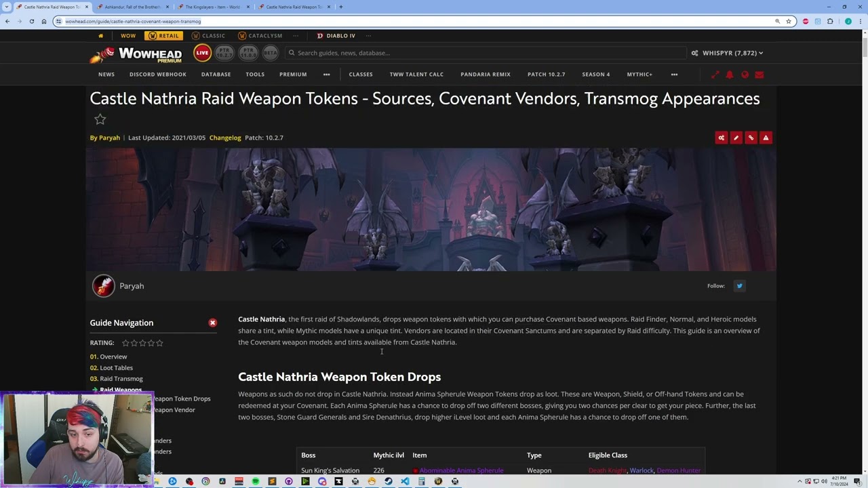This screenshot has width=868, height=488.
Task: Expand the WHISPYR account dropdown
Action: 732,53
